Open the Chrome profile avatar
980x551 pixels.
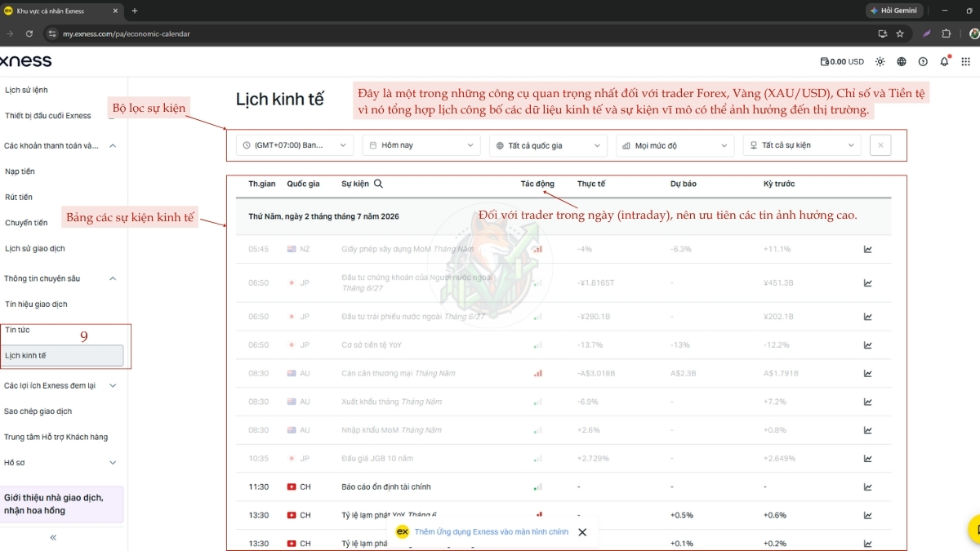click(973, 34)
